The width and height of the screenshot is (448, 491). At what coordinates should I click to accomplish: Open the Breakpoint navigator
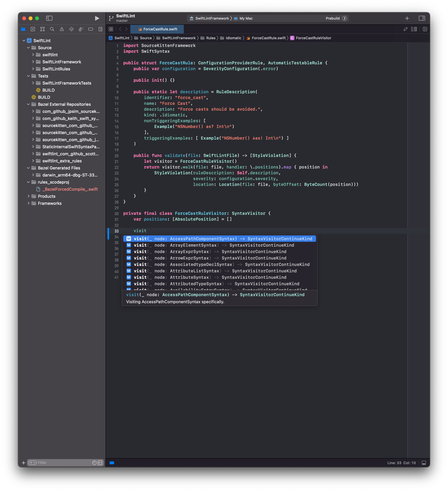pyautogui.click(x=91, y=29)
